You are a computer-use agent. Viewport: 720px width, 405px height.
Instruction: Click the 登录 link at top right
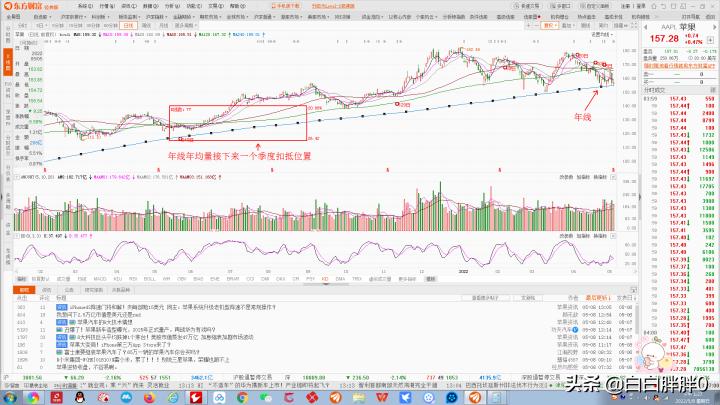(x=641, y=6)
